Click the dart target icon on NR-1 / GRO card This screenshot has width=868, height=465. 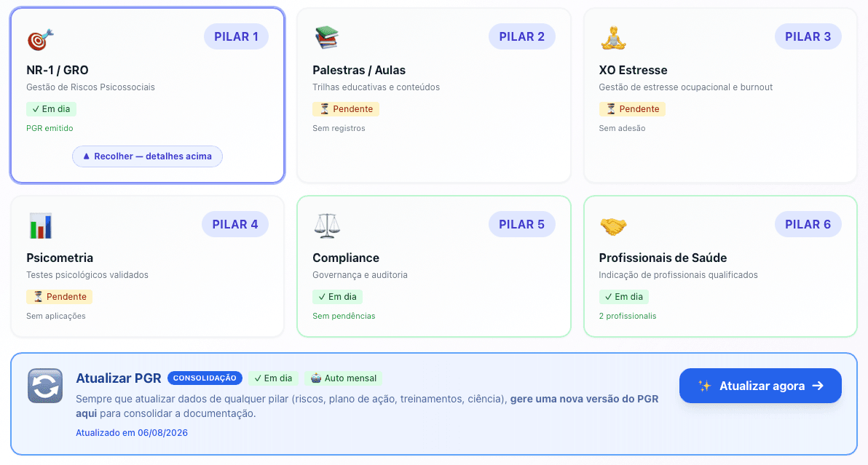[x=40, y=39]
